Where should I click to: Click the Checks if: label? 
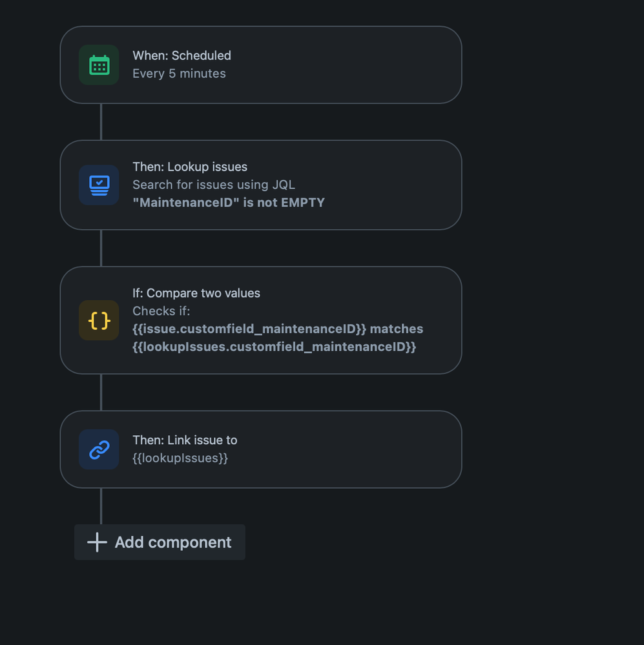coord(161,311)
